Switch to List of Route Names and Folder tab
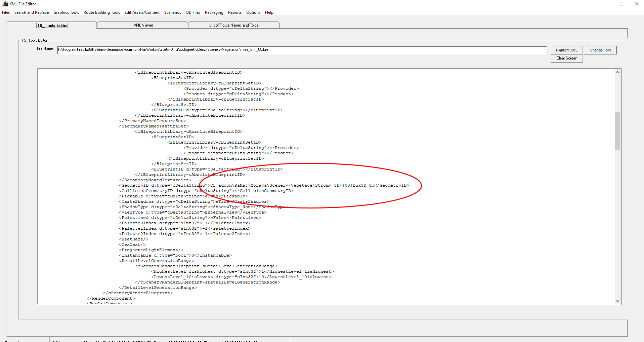 pyautogui.click(x=234, y=25)
